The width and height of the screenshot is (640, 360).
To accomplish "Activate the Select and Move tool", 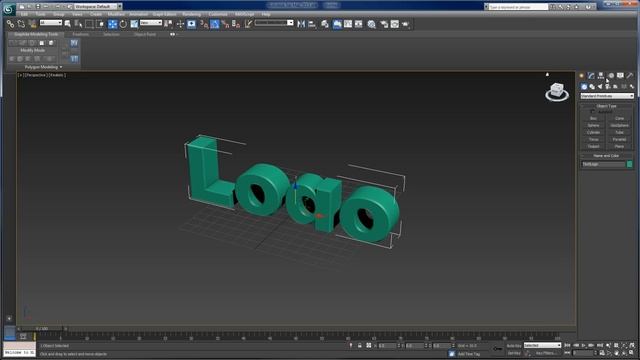I will click(113, 24).
